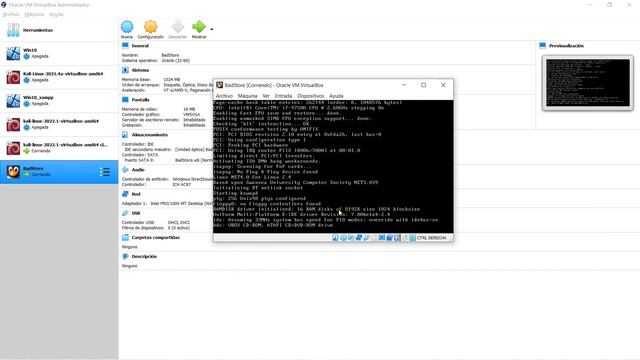
Task: Click the shared folders status bar icon
Action: [374, 238]
